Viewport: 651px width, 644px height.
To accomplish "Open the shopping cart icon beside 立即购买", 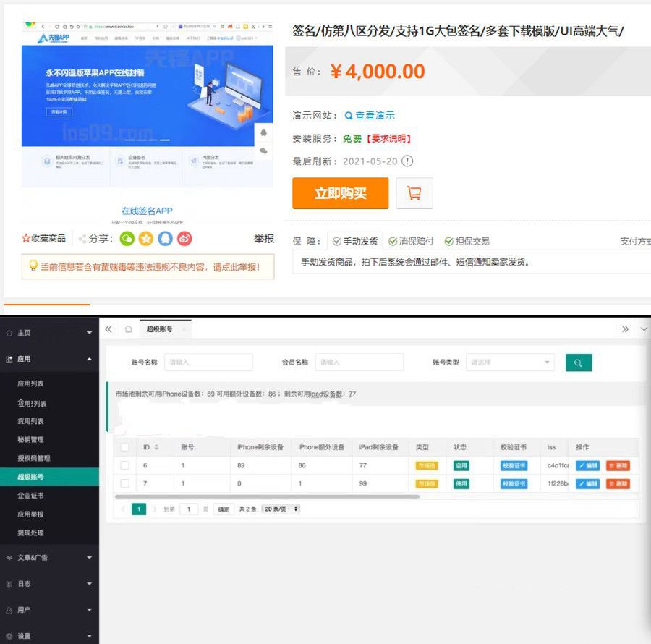I will tap(414, 193).
